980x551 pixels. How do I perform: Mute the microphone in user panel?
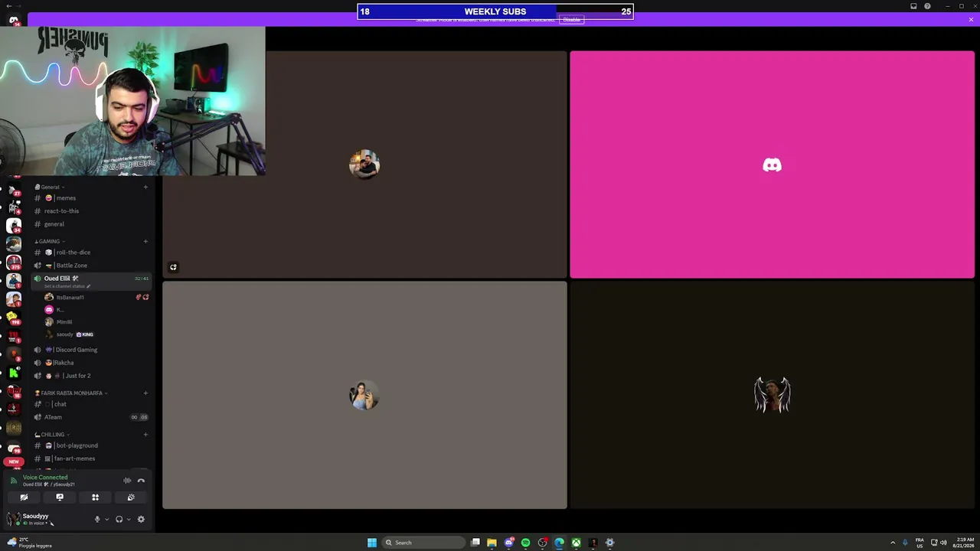[97, 520]
